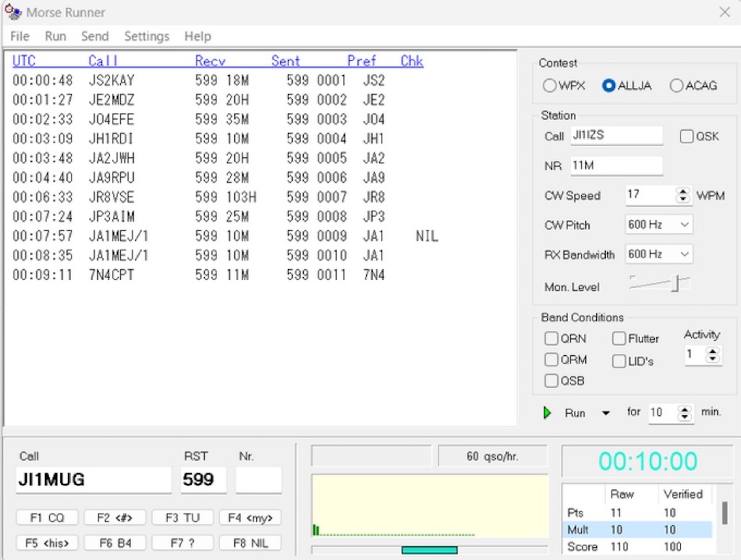
Task: Click the teal bandwidth indicator bar
Action: pyautogui.click(x=429, y=550)
